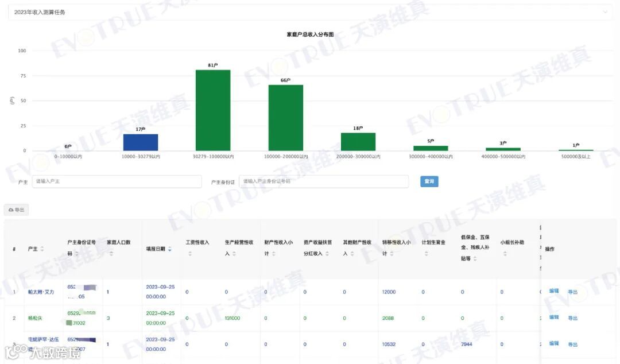Click 导出 in row 3
This screenshot has width=620, height=364.
(x=572, y=344)
